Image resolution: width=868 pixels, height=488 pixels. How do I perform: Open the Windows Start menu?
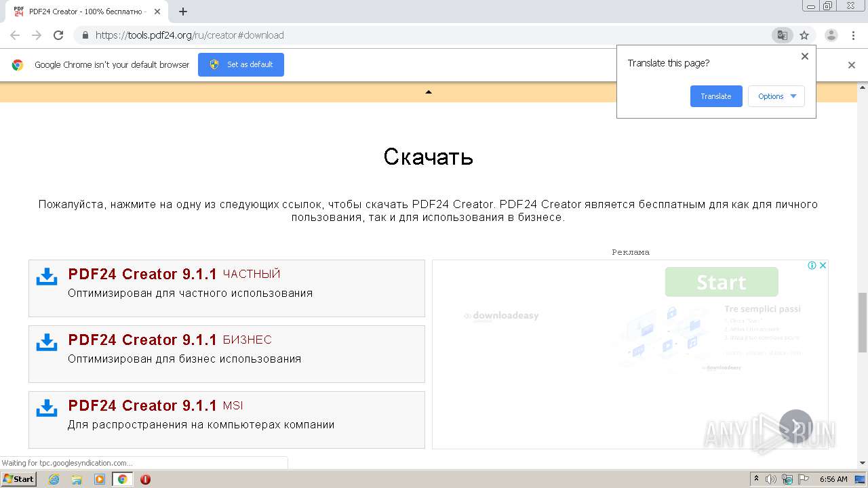click(18, 479)
